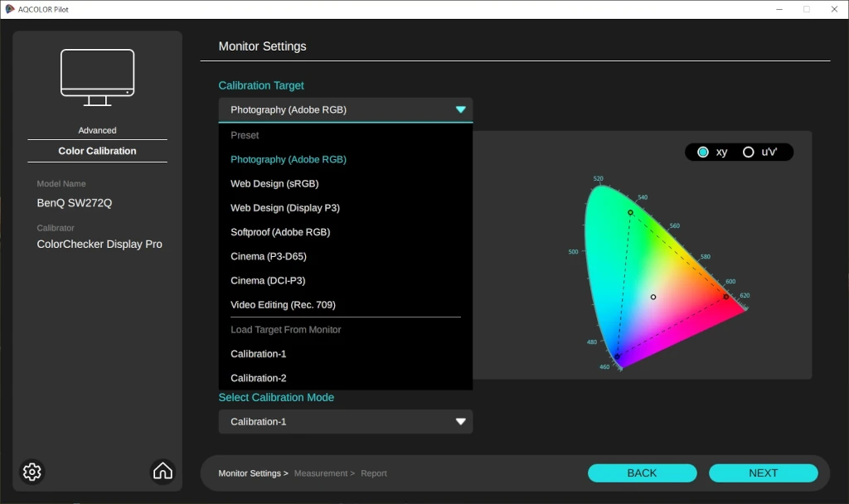The width and height of the screenshot is (849, 504).
Task: Choose Video Editing (Rec. 709) preset
Action: 346,305
